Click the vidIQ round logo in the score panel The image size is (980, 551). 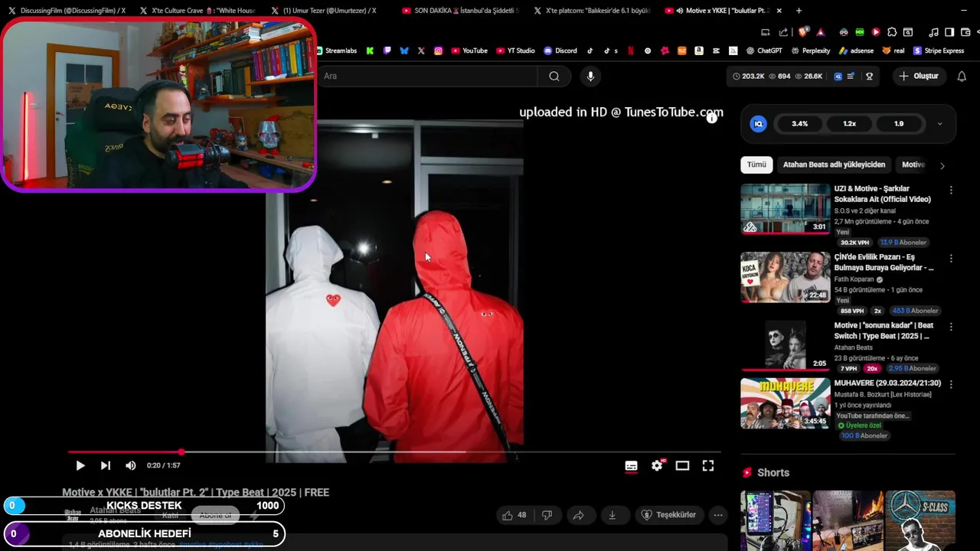[x=758, y=124]
